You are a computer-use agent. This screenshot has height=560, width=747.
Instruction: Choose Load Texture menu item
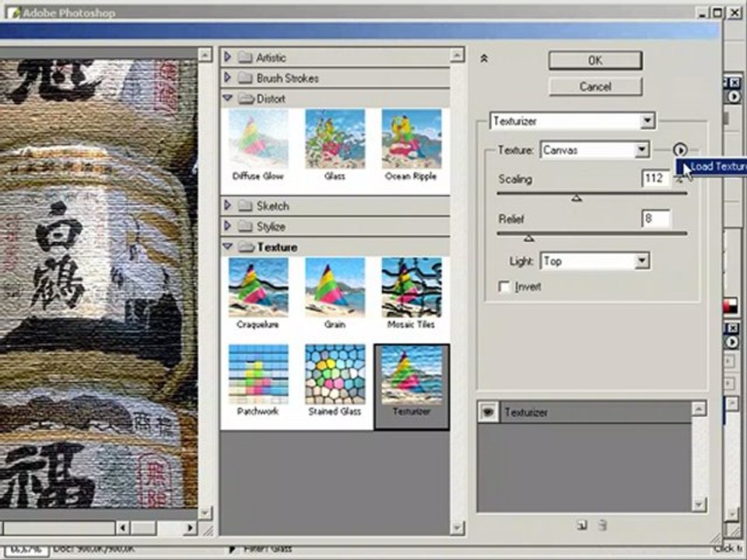[711, 166]
